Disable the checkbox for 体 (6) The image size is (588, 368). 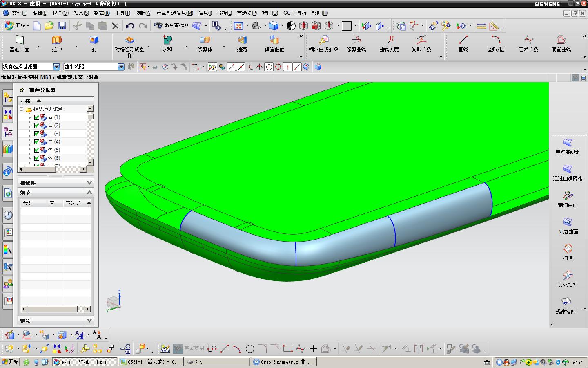pyautogui.click(x=37, y=158)
